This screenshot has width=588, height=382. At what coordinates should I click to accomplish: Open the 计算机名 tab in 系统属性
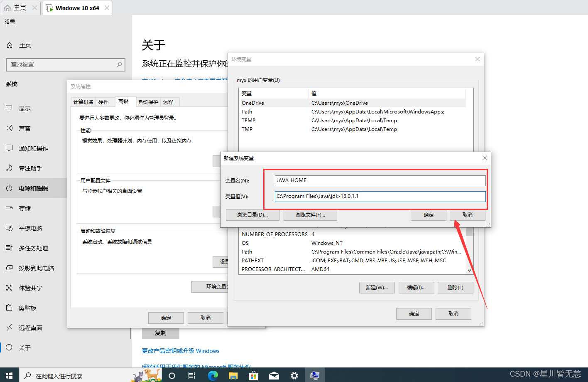(x=83, y=102)
